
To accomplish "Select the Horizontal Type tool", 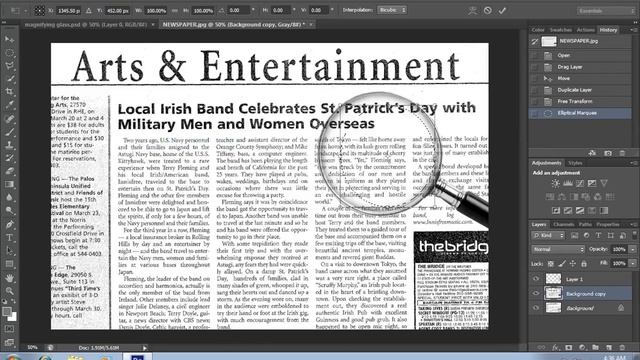I will tap(9, 238).
